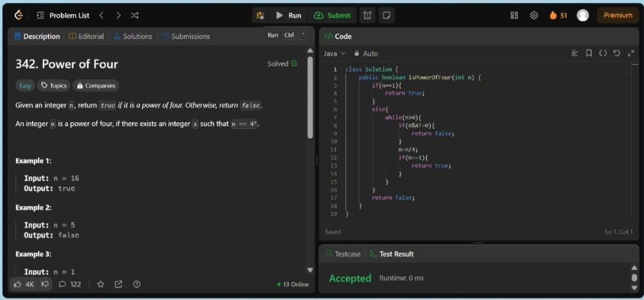Viewport: 644px width, 300px height.
Task: Start the timer alarm clock icon
Action: tap(367, 15)
